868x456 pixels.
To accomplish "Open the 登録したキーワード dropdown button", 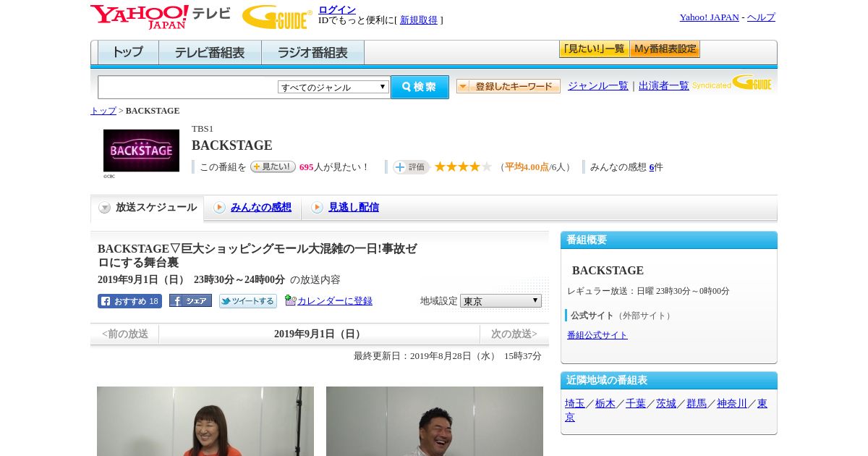I will point(509,86).
